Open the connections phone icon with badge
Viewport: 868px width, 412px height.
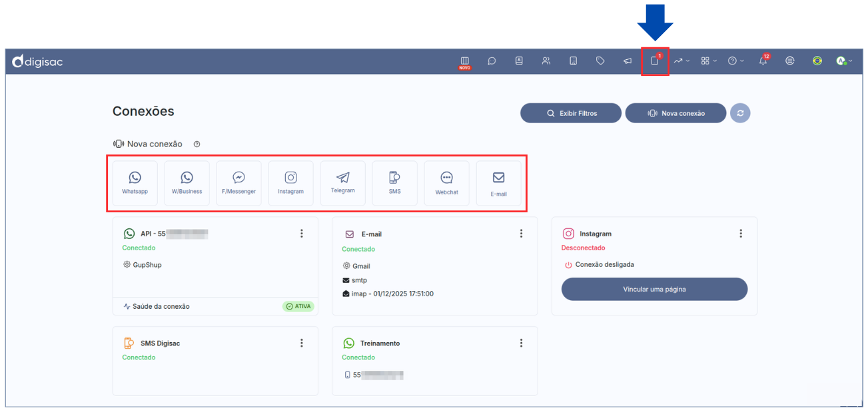click(655, 61)
